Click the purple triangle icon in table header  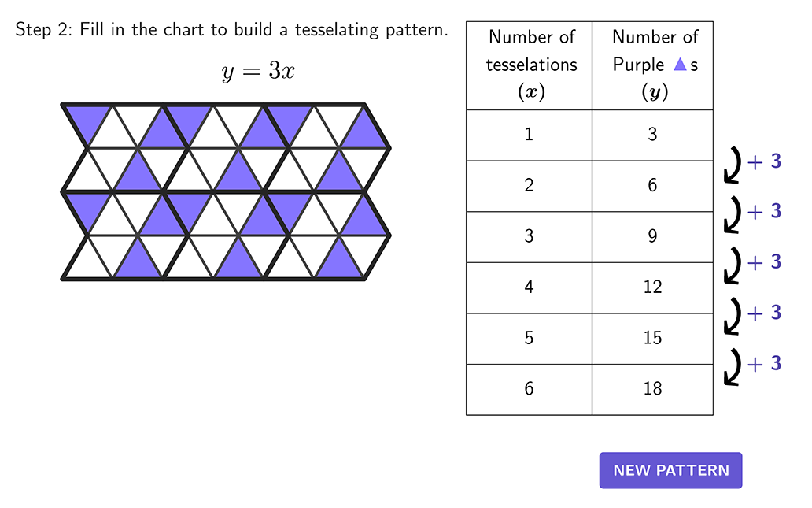tap(680, 65)
